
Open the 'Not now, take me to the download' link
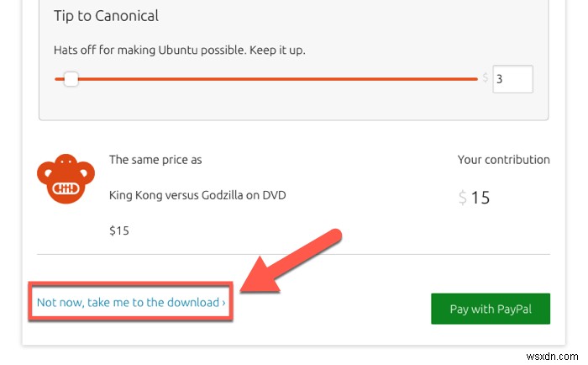tap(129, 302)
